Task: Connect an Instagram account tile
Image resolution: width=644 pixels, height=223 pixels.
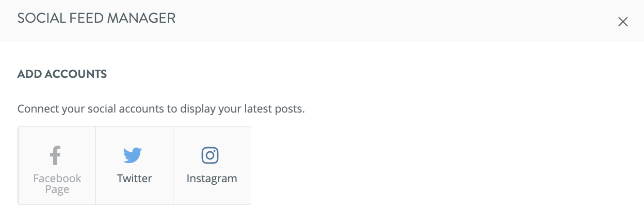Action: click(212, 165)
